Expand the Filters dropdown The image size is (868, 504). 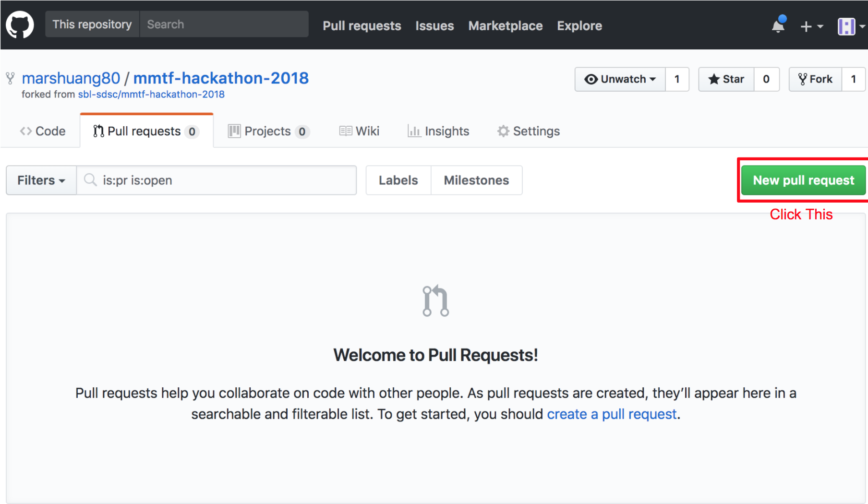[41, 180]
